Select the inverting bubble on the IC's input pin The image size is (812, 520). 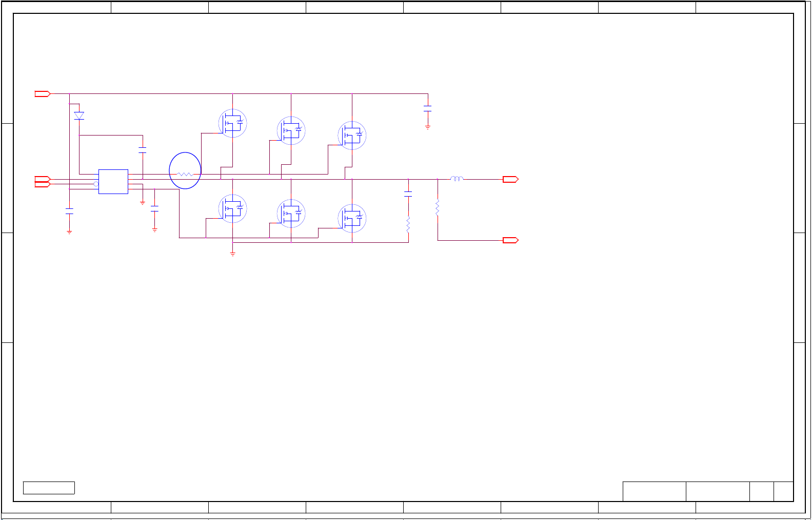(96, 184)
